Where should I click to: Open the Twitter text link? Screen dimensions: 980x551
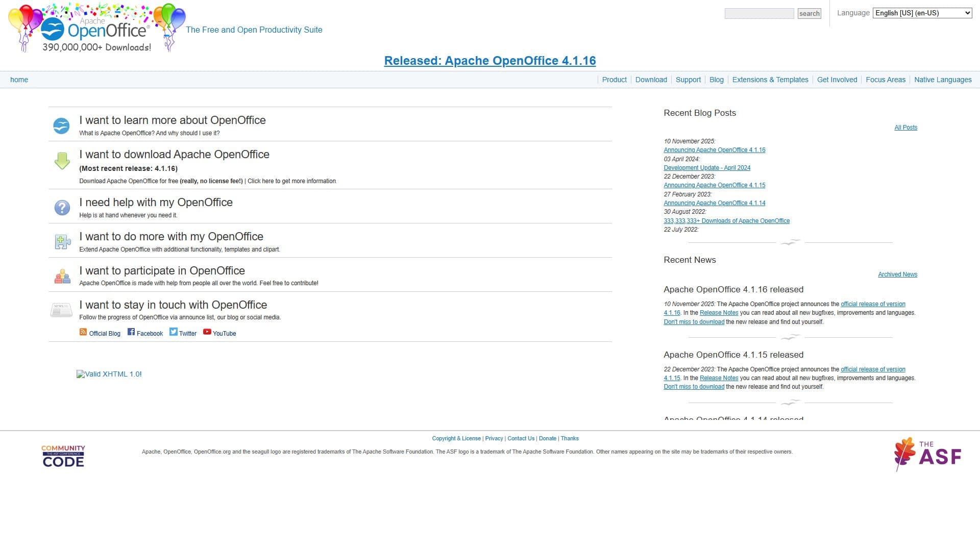pos(187,334)
